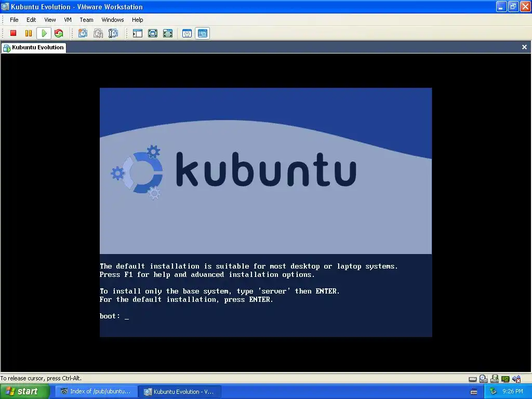The height and width of the screenshot is (399, 532).
Task: Switch to the Index of /pub/ubuntu taskbar window
Action: [x=96, y=392]
